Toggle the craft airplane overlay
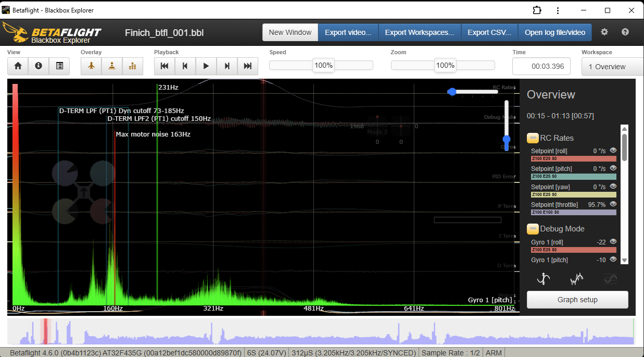Viewport: 644px width, 357px height. point(91,66)
